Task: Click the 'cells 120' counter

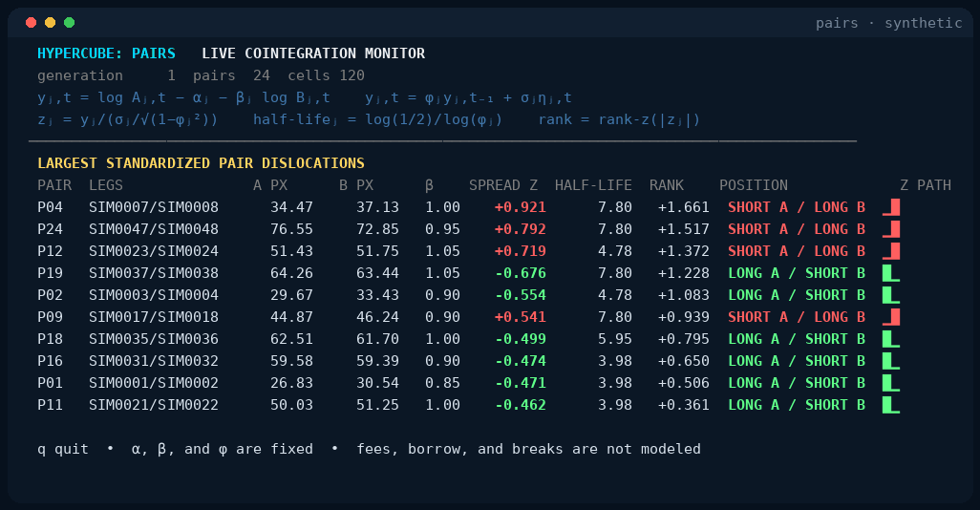Action: pos(327,75)
